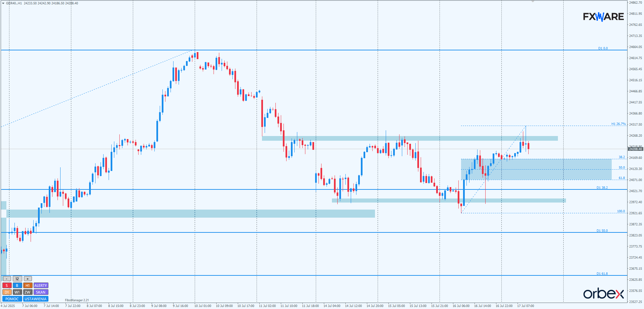Screen dimensions: 644x309
Task: Click the minus button beside 12
Action: (7, 279)
